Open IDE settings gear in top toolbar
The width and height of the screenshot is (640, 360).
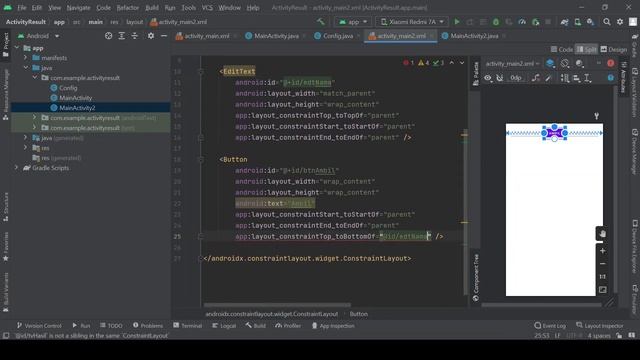pyautogui.click(x=620, y=22)
